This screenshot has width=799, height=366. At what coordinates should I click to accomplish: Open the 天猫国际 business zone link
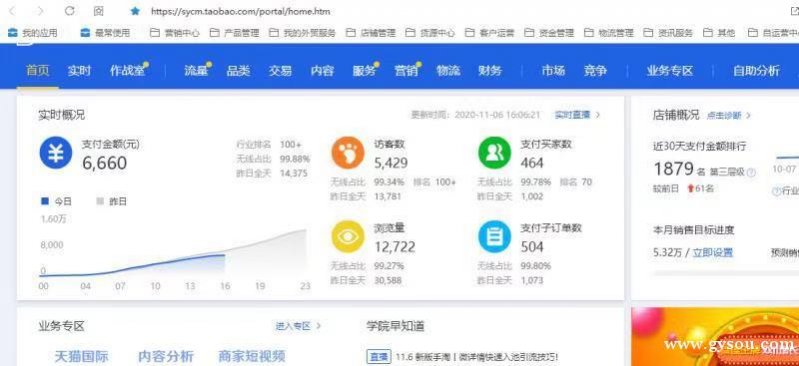point(82,356)
